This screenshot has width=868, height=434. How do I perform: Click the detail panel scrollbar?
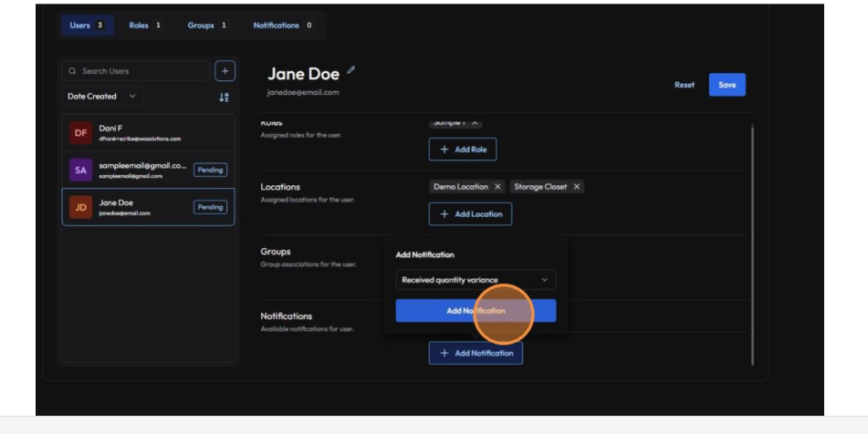(x=752, y=245)
